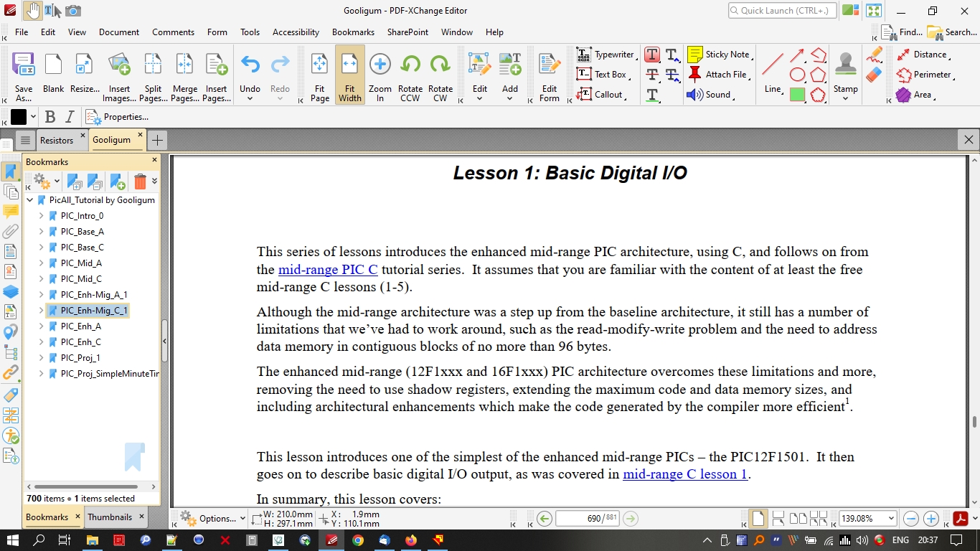The width and height of the screenshot is (980, 551).
Task: Delete the selected bookmark with trash icon
Action: (x=140, y=182)
